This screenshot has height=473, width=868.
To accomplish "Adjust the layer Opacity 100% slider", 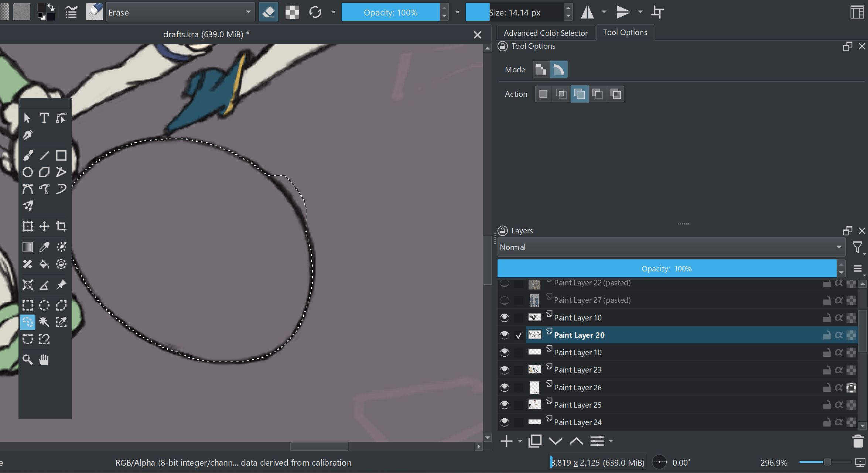I will pyautogui.click(x=667, y=268).
